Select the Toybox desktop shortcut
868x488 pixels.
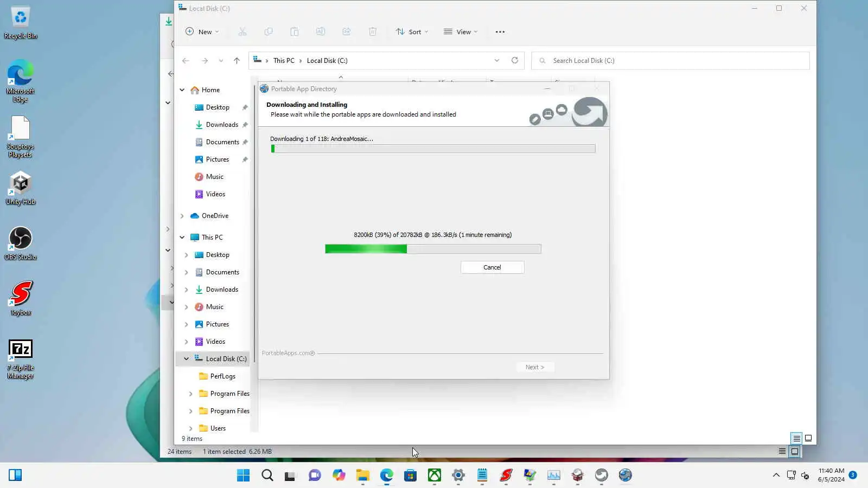[x=21, y=299]
